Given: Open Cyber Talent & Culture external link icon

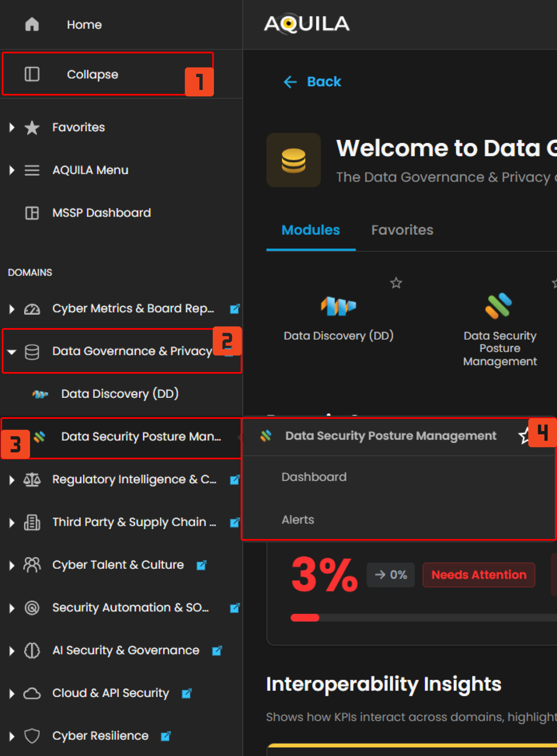Looking at the screenshot, I should coord(201,565).
